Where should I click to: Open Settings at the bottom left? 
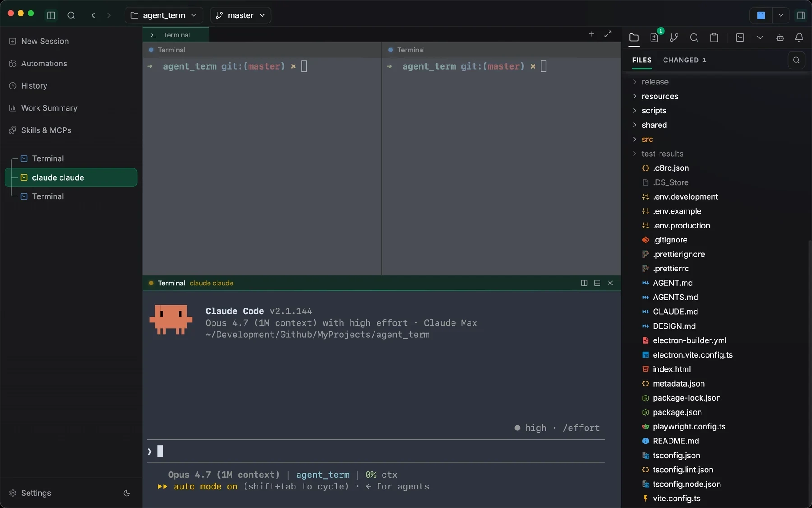[36, 493]
